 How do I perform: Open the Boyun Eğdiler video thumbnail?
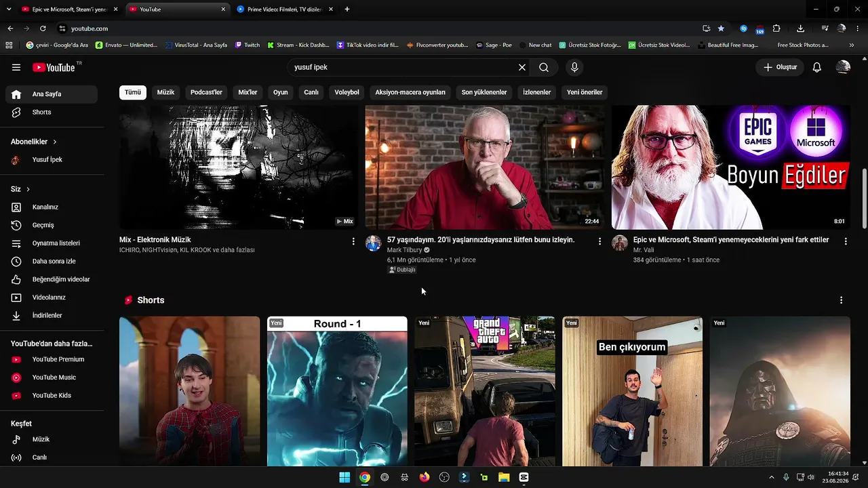tap(731, 167)
